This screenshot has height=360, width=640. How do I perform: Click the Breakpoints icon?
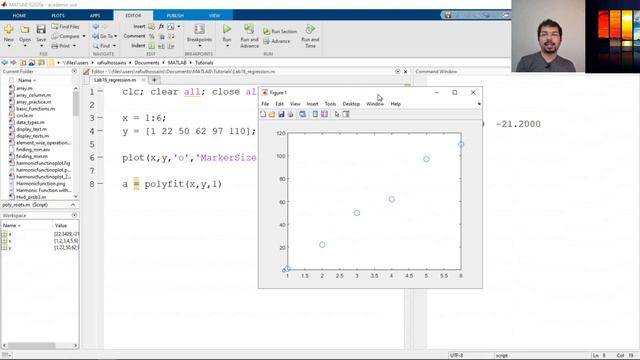point(199,29)
